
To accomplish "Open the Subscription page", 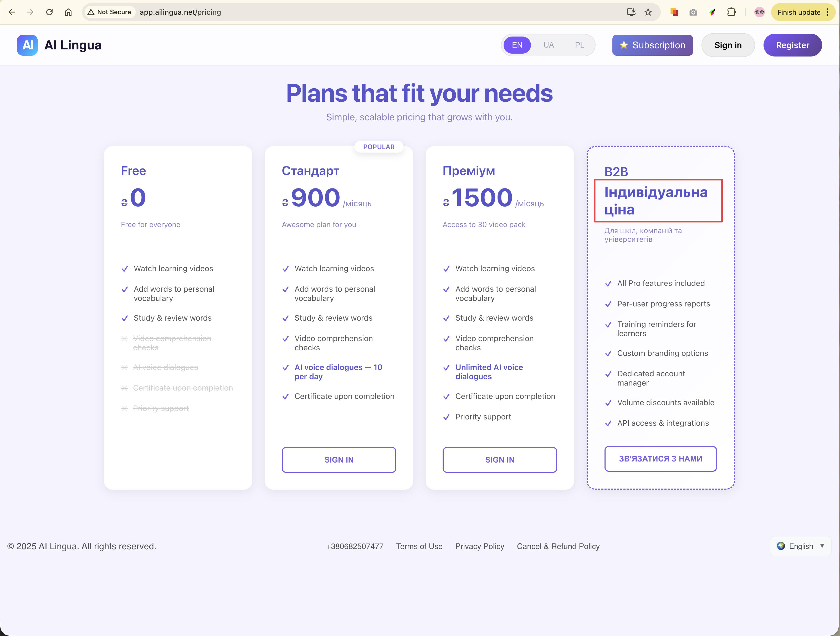I will click(x=652, y=45).
